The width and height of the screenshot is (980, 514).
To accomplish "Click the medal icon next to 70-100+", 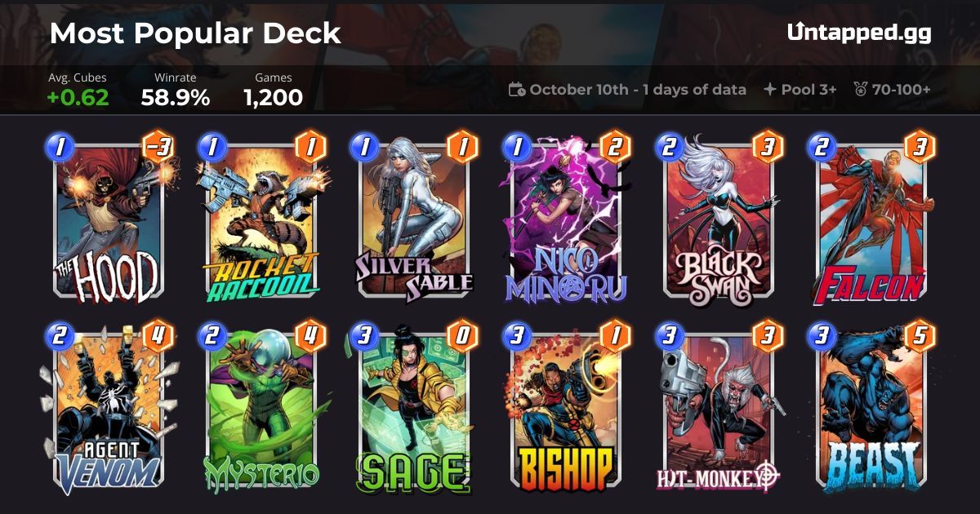I will (x=860, y=90).
